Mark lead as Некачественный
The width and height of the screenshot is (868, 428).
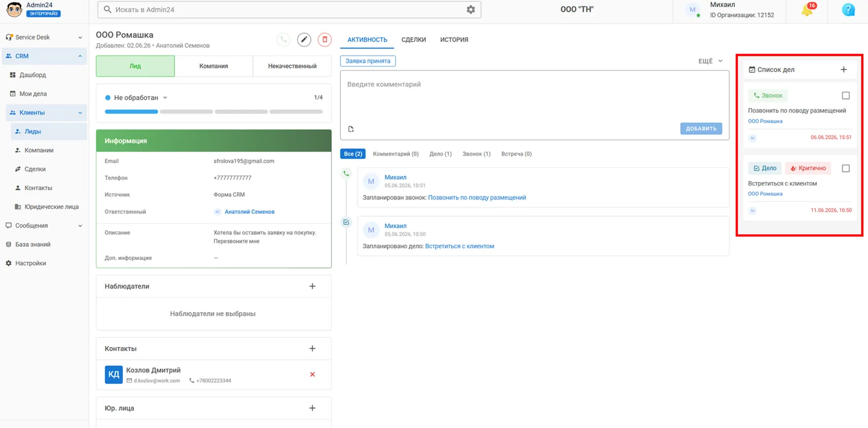(x=292, y=66)
